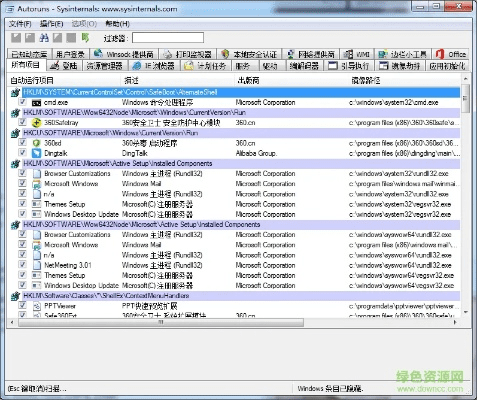This screenshot has width=477, height=400.
Task: Disable the Dingtalk startup entry
Action: pyautogui.click(x=22, y=153)
